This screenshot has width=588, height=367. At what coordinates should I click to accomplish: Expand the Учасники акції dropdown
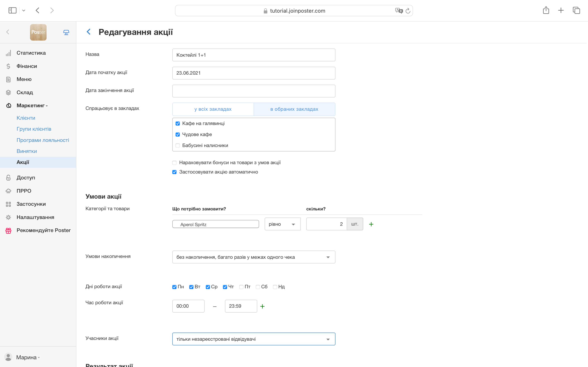point(253,339)
